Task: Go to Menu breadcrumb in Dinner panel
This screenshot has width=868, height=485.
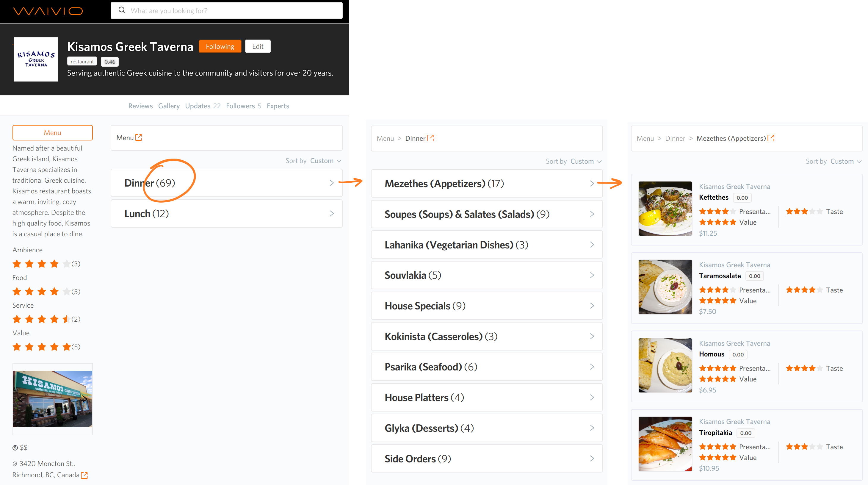Action: [x=385, y=138]
